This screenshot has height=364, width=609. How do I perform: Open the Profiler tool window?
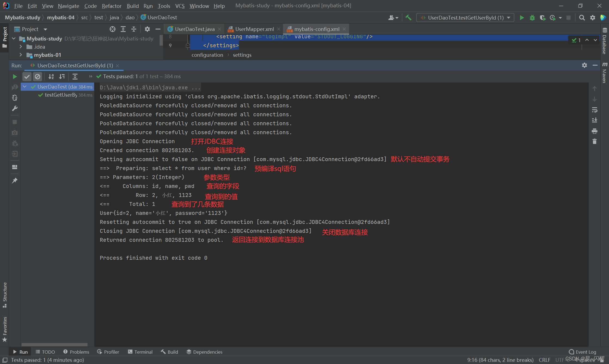(108, 352)
